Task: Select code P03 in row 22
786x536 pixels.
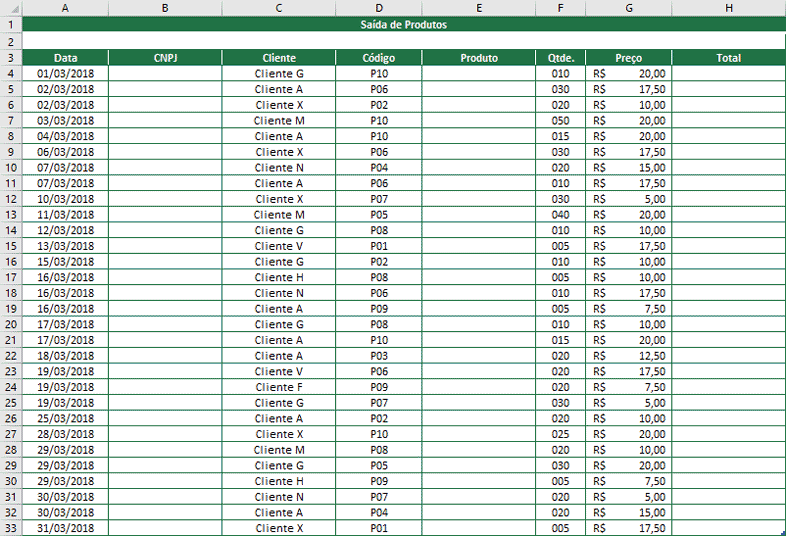Action: pos(379,355)
